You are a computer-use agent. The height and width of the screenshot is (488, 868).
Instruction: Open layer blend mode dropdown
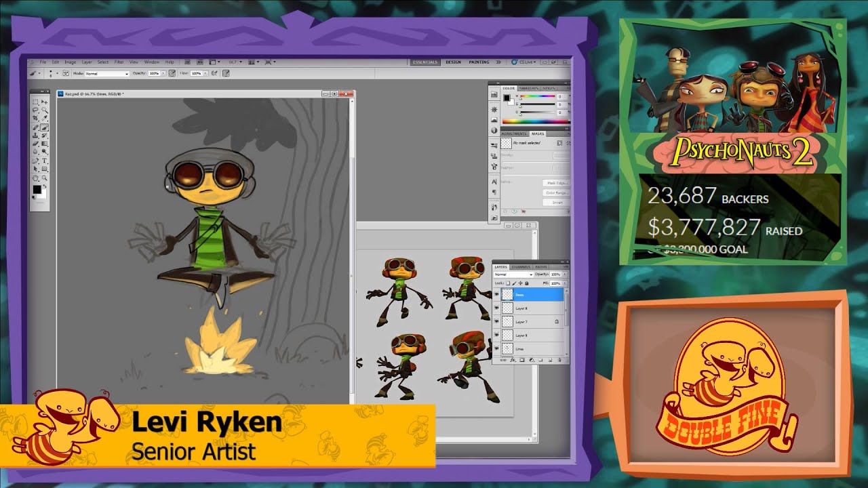pos(514,274)
